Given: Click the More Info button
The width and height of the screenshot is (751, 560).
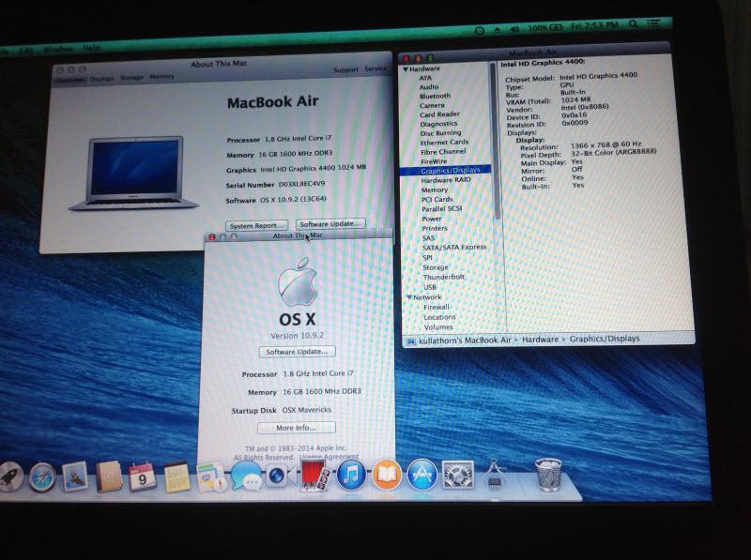Looking at the screenshot, I should tap(294, 428).
